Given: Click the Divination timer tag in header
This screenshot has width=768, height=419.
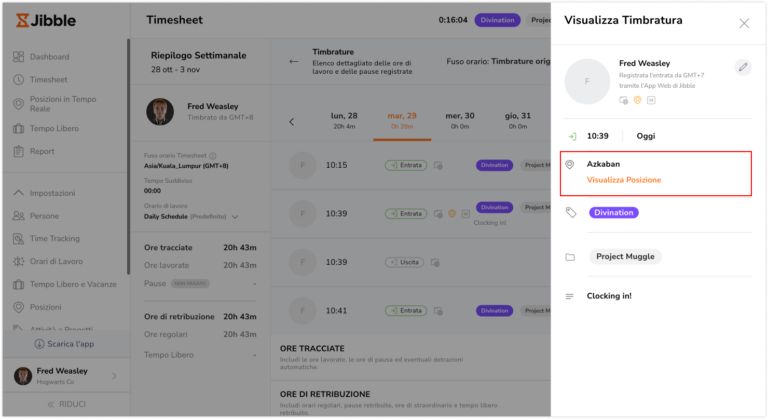Looking at the screenshot, I should point(497,20).
